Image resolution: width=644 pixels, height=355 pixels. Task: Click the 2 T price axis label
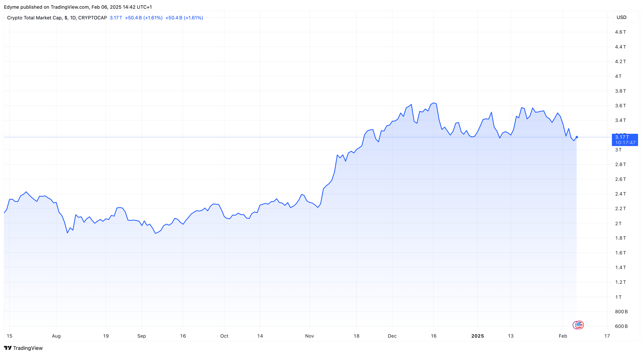tap(618, 223)
